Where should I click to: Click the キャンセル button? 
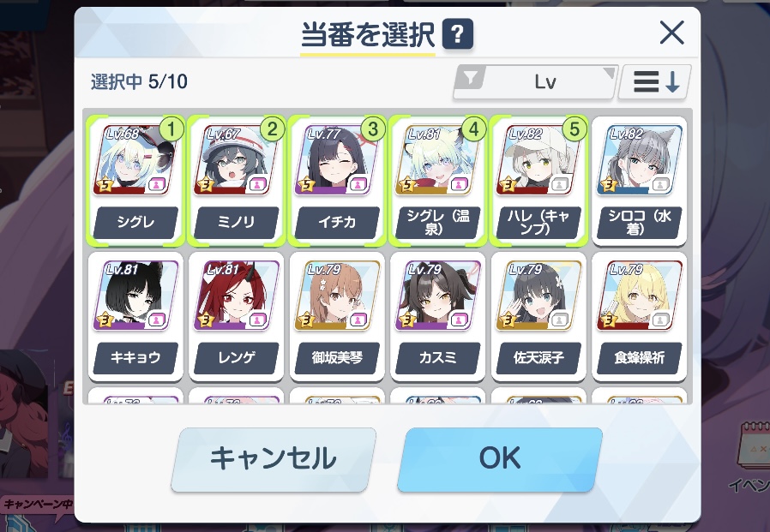pos(273,459)
